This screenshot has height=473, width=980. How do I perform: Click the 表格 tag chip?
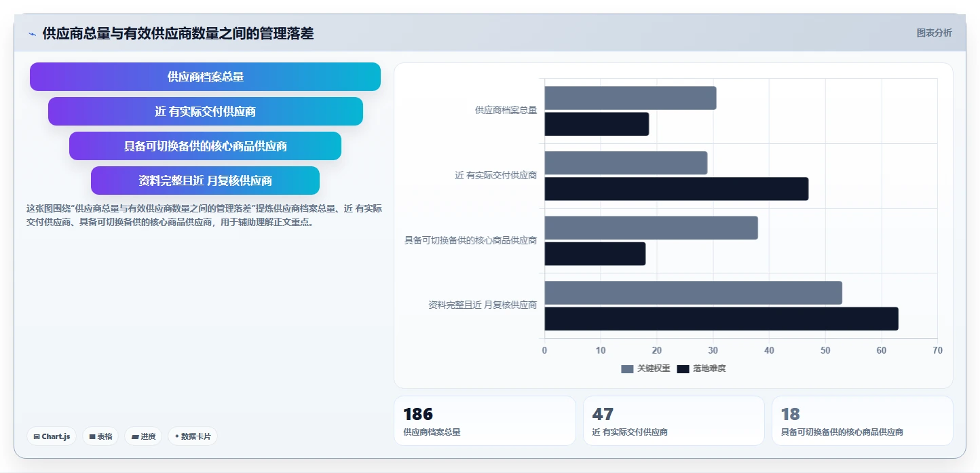(100, 436)
